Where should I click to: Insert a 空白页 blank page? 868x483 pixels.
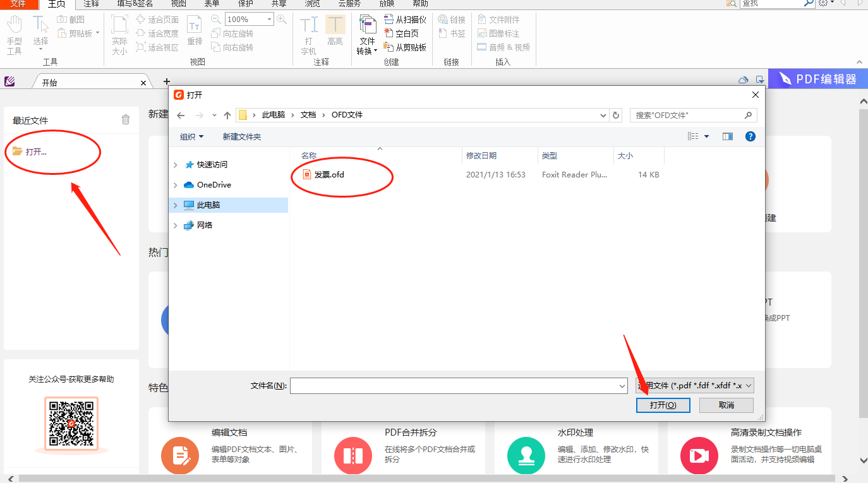point(405,33)
